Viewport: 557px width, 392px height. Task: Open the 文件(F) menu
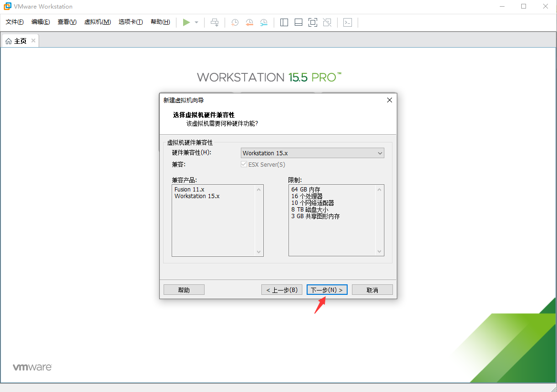[x=15, y=22]
